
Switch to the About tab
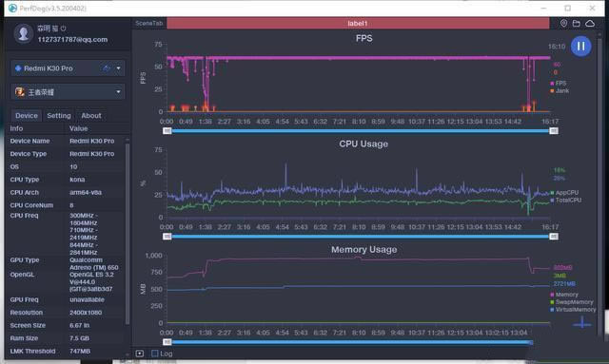(x=91, y=116)
